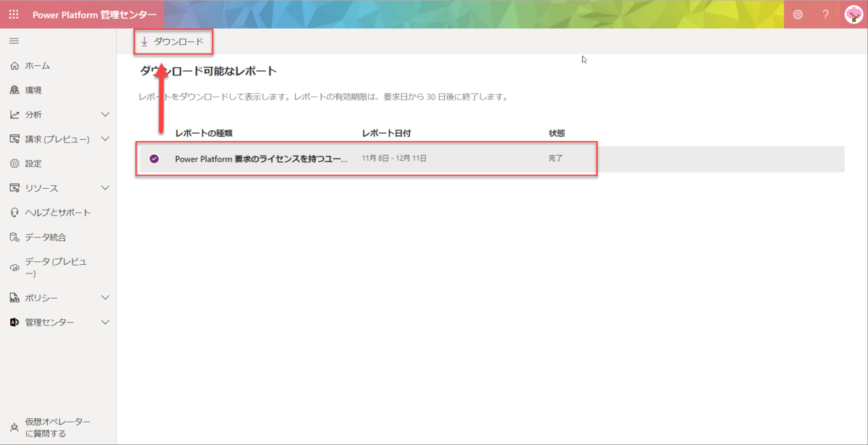This screenshot has width=868, height=445.
Task: Click Power Platform 管理センター title
Action: 94,14
